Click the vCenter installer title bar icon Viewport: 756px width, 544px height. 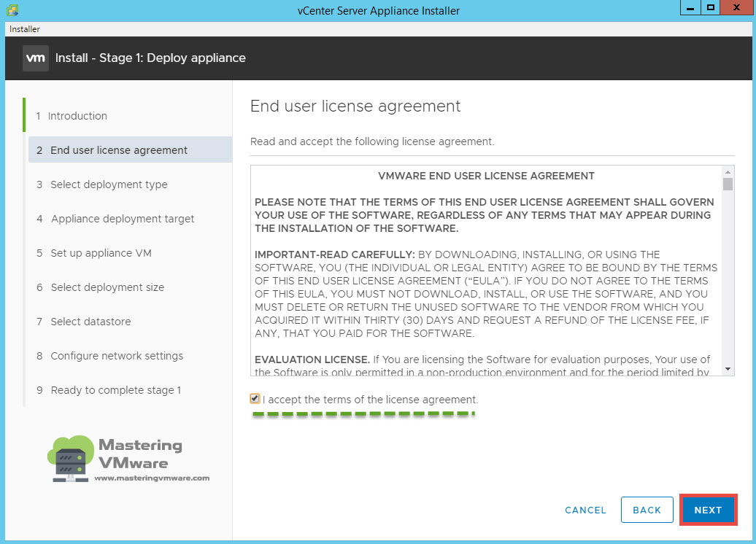12,9
